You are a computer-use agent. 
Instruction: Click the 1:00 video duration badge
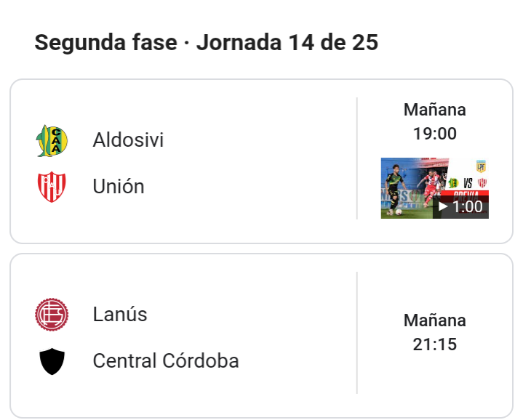(x=460, y=207)
